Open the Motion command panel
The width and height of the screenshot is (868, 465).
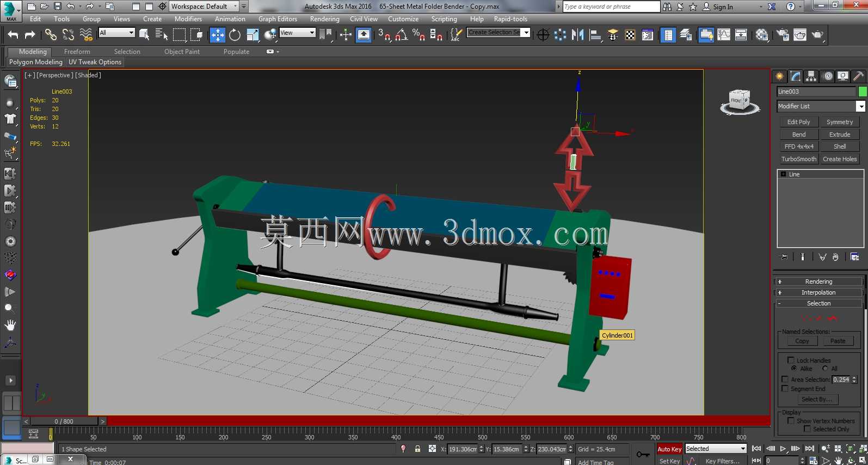click(828, 76)
